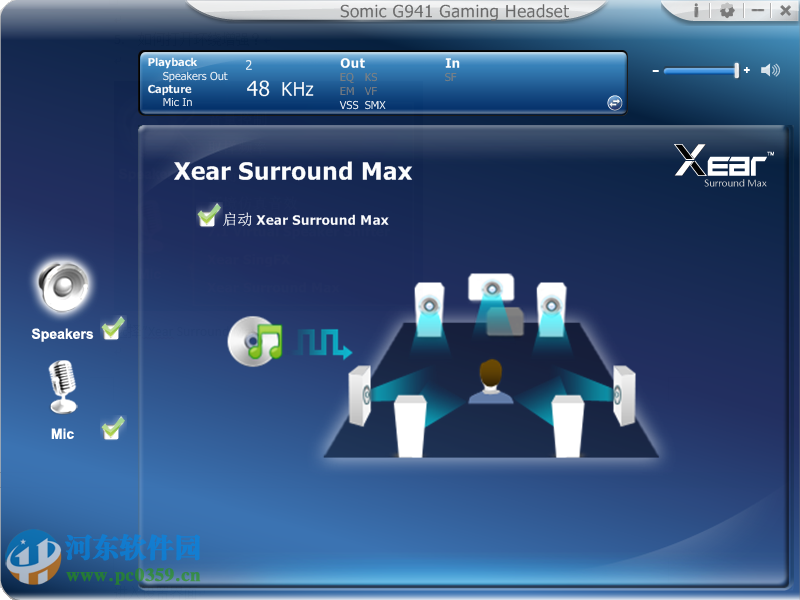
Task: Click the Capture heading
Action: coord(169,89)
